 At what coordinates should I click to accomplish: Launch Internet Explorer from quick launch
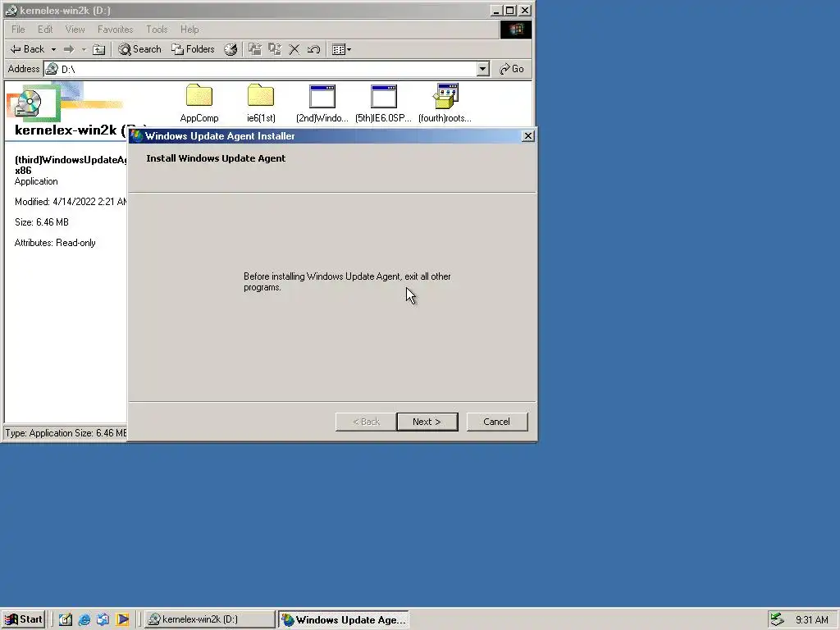coord(84,620)
